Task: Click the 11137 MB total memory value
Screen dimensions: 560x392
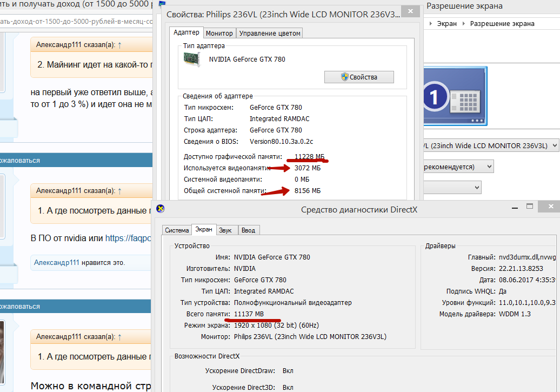Action: (249, 314)
